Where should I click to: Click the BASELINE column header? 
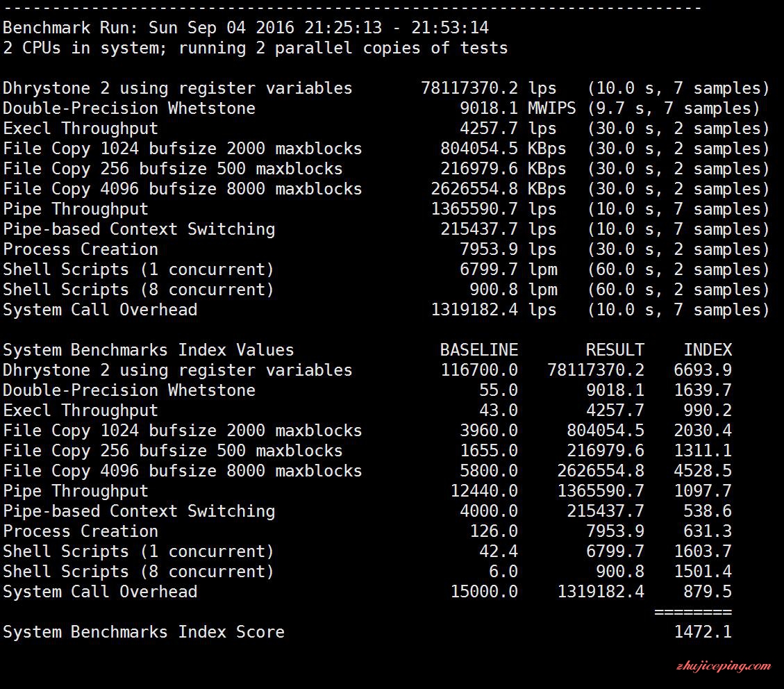point(479,349)
